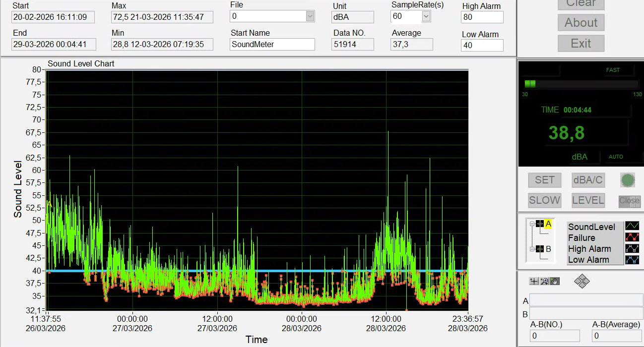Click the Exit button
Viewport: 644px width, 347px height.
pos(581,43)
